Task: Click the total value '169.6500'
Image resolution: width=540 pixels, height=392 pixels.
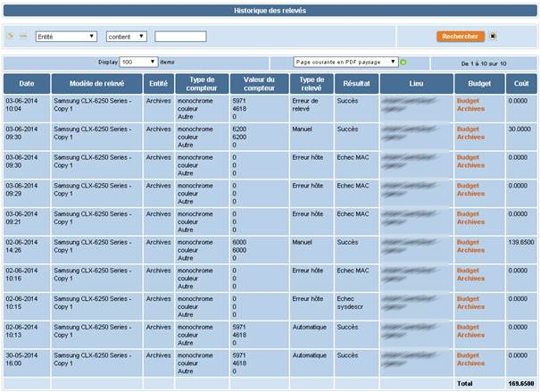Action: click(x=521, y=383)
